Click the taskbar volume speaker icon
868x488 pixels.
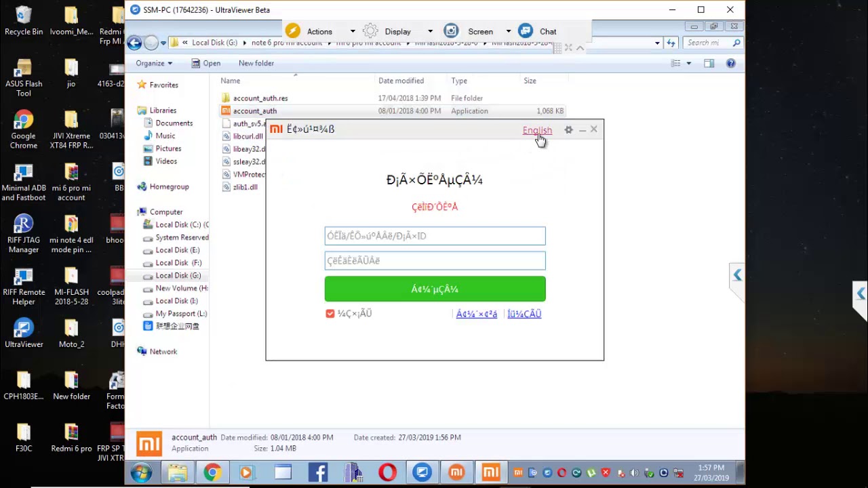[x=634, y=473]
